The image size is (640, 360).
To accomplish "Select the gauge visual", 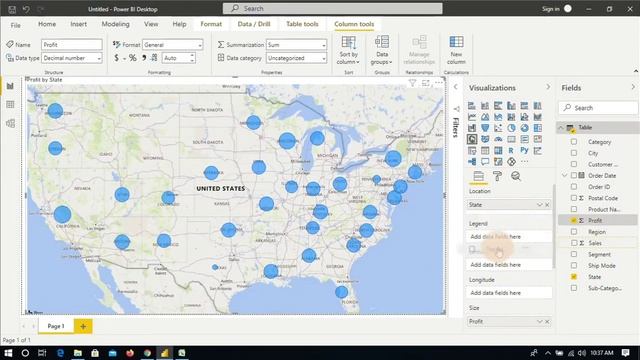I will pos(498,140).
